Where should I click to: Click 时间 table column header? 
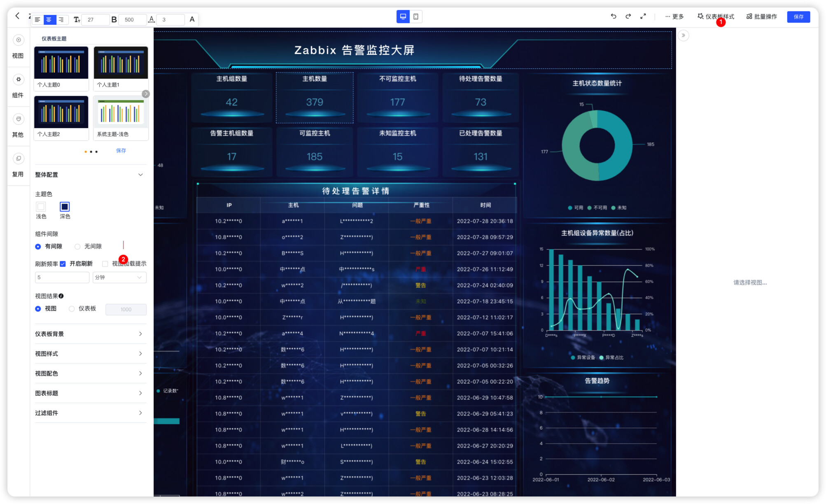click(x=485, y=205)
